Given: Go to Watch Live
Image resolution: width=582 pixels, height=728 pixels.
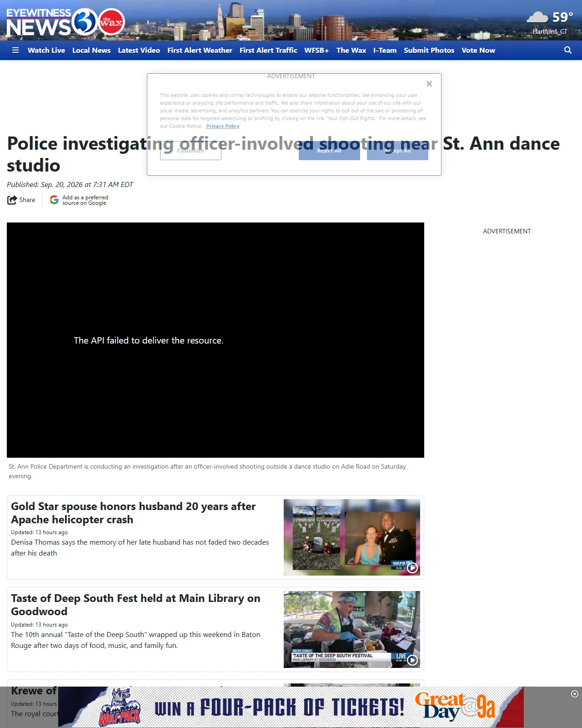Looking at the screenshot, I should coord(46,51).
